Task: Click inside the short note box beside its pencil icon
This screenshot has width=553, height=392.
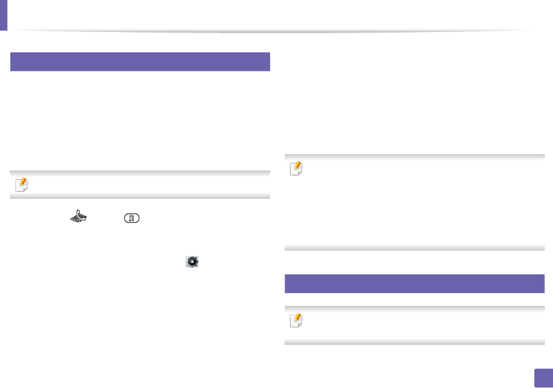Action: pyautogui.click(x=148, y=185)
